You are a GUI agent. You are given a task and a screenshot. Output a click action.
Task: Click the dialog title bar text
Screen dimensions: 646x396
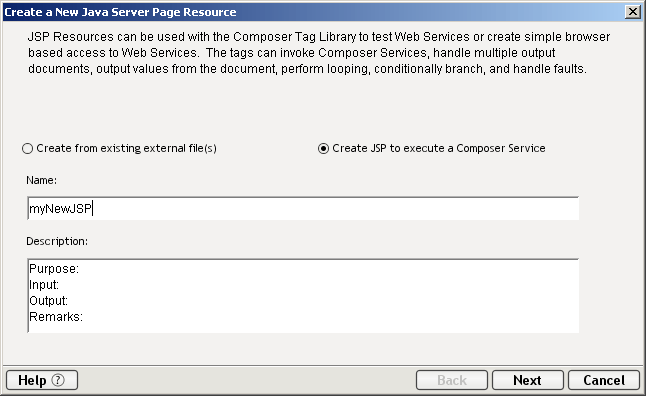pos(120,12)
